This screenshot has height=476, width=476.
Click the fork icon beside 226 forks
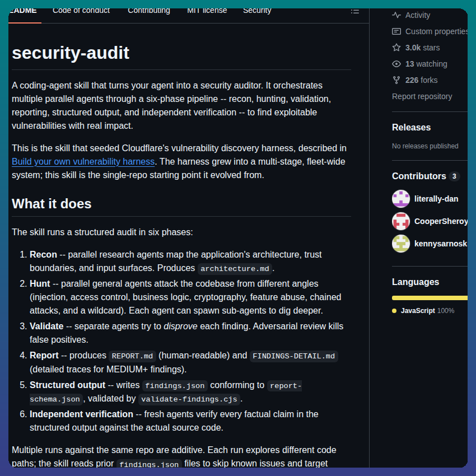pos(396,80)
